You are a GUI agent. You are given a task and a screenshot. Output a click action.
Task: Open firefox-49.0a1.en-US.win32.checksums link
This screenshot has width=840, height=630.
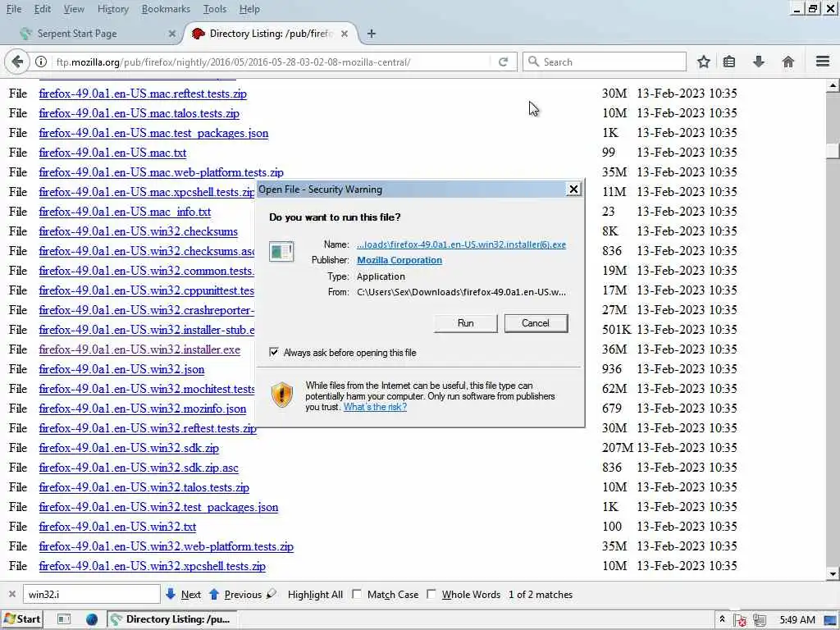(138, 232)
